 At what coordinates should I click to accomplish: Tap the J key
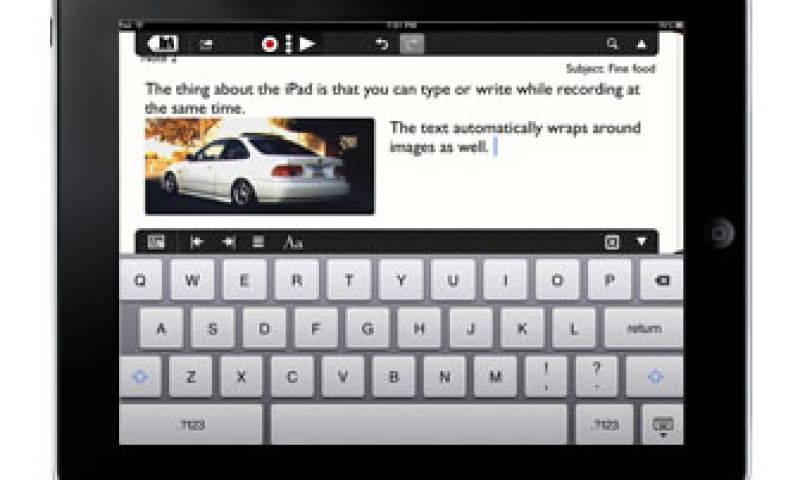click(x=471, y=329)
